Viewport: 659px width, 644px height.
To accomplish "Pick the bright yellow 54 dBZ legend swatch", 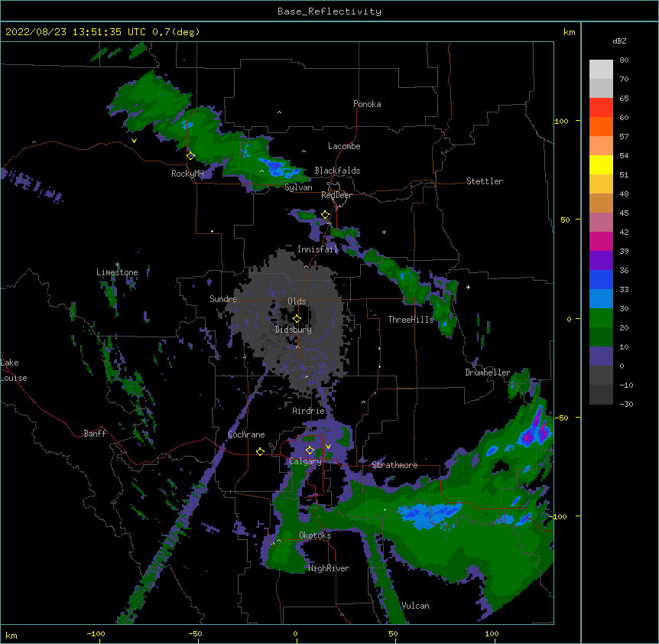I will click(601, 164).
